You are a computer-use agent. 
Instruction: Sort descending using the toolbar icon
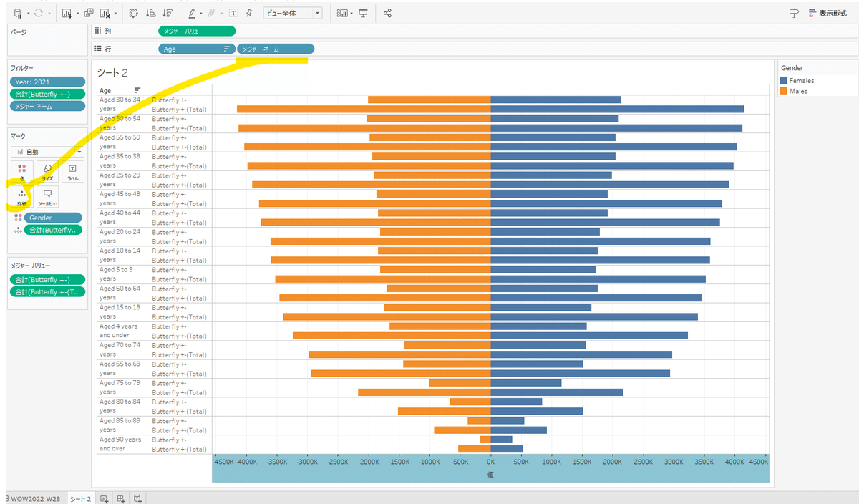point(168,13)
